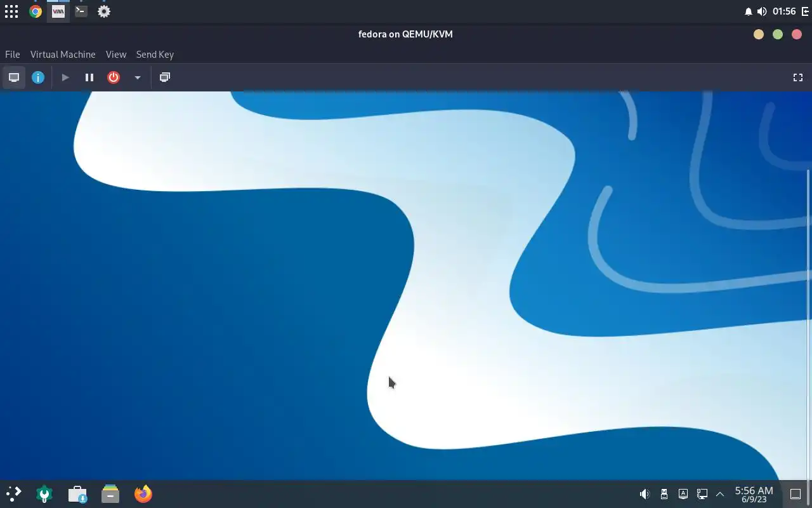This screenshot has width=812, height=508.
Task: Open the host applications grid launcher
Action: tap(11, 11)
